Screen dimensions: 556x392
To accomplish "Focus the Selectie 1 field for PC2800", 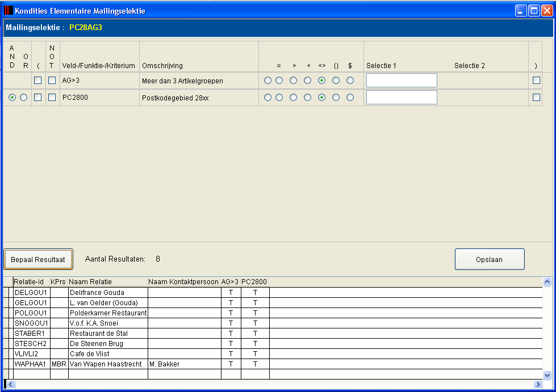I will 402,98.
